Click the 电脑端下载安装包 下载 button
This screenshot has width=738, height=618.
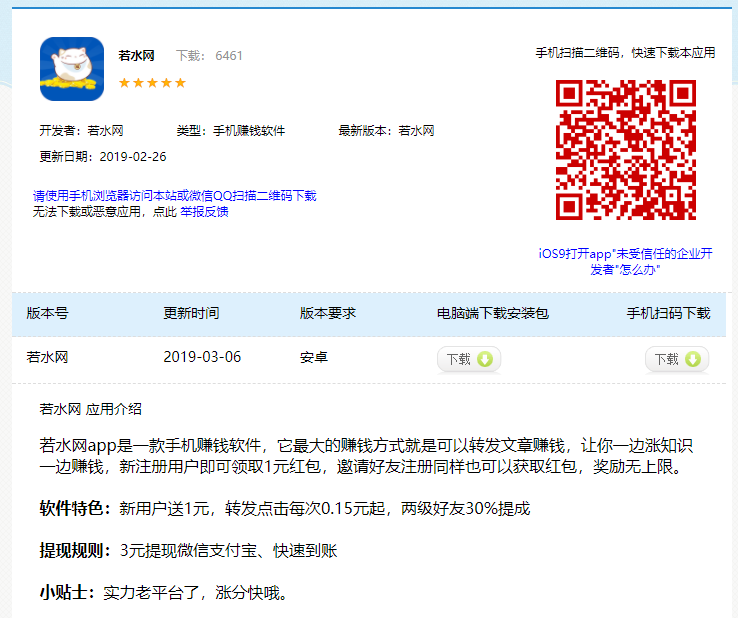[469, 360]
